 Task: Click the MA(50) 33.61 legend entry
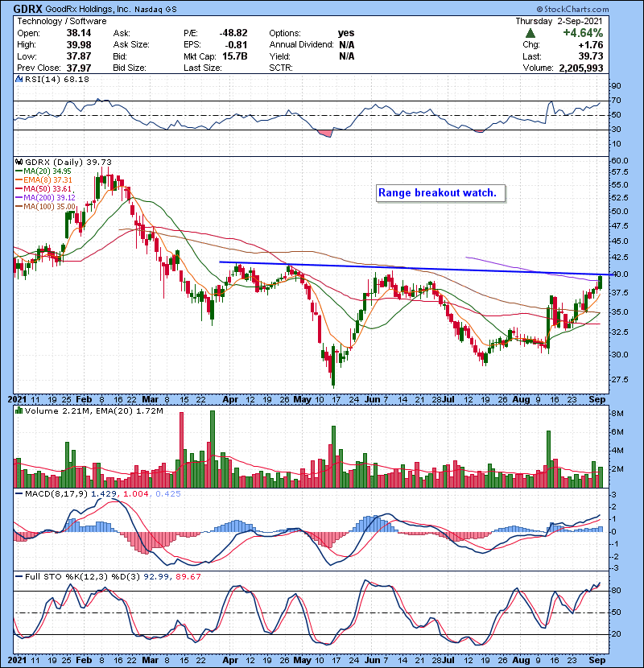(43, 189)
